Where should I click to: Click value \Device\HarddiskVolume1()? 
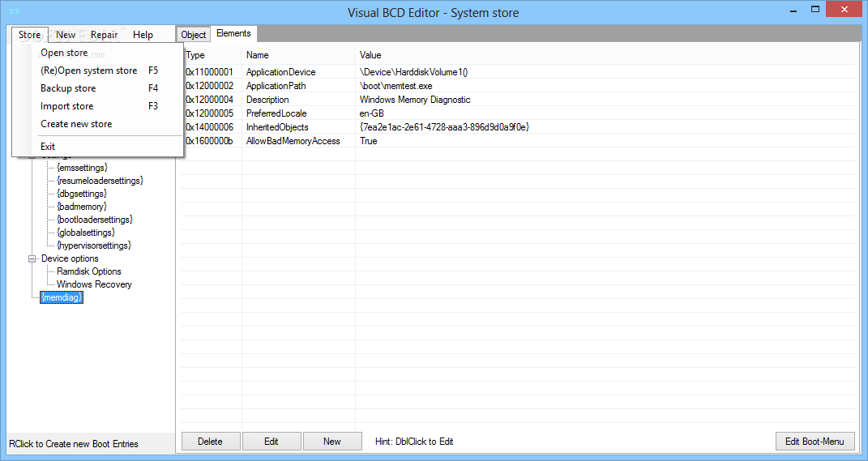(413, 72)
